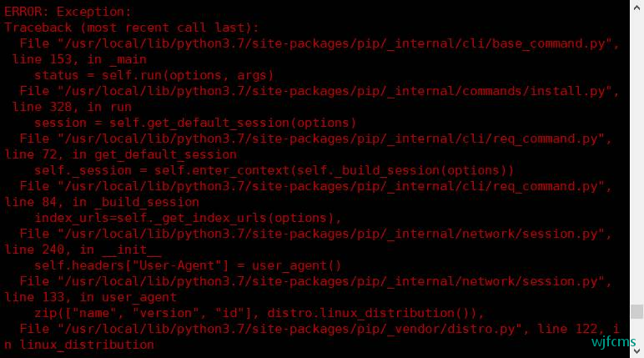Click the 'self.enter_context(self._build_session' code line

click(x=274, y=170)
